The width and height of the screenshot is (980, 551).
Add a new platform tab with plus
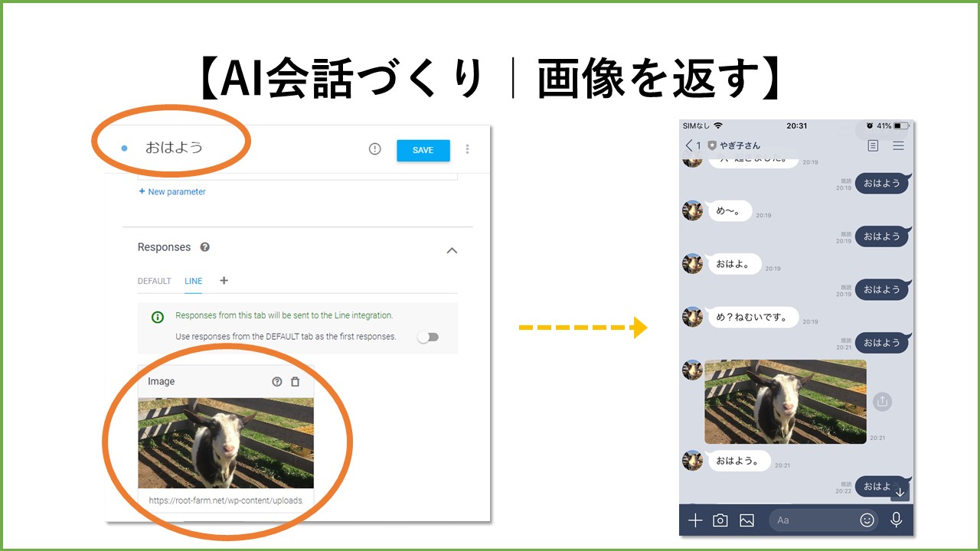[x=224, y=280]
